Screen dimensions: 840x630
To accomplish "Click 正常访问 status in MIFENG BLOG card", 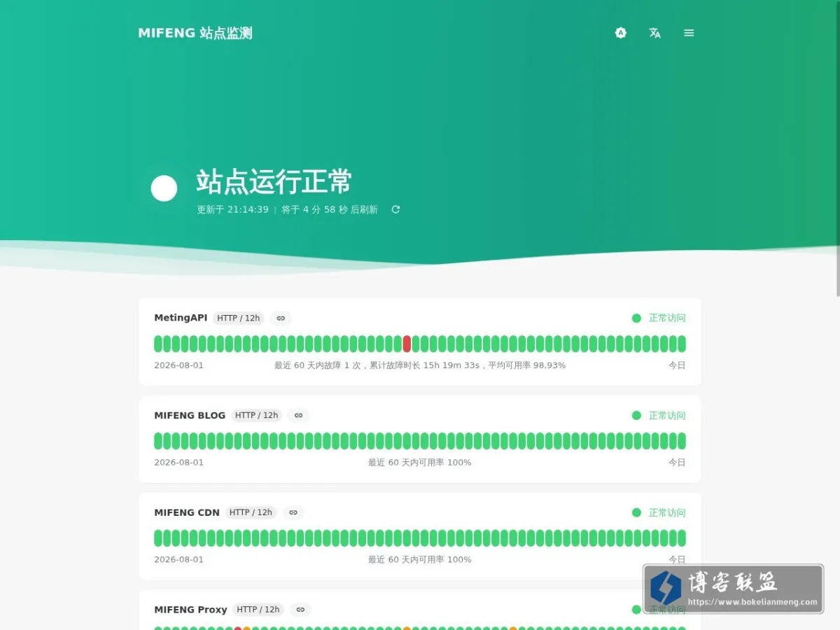I will [667, 415].
